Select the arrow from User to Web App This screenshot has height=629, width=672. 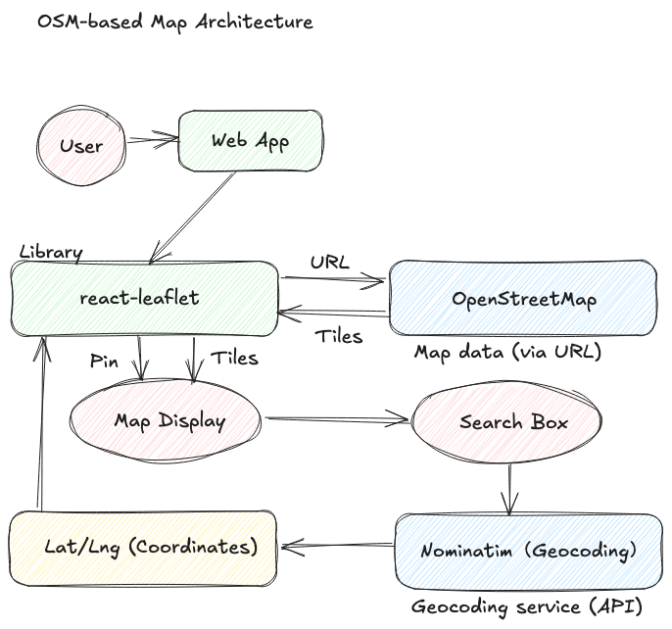point(153,139)
